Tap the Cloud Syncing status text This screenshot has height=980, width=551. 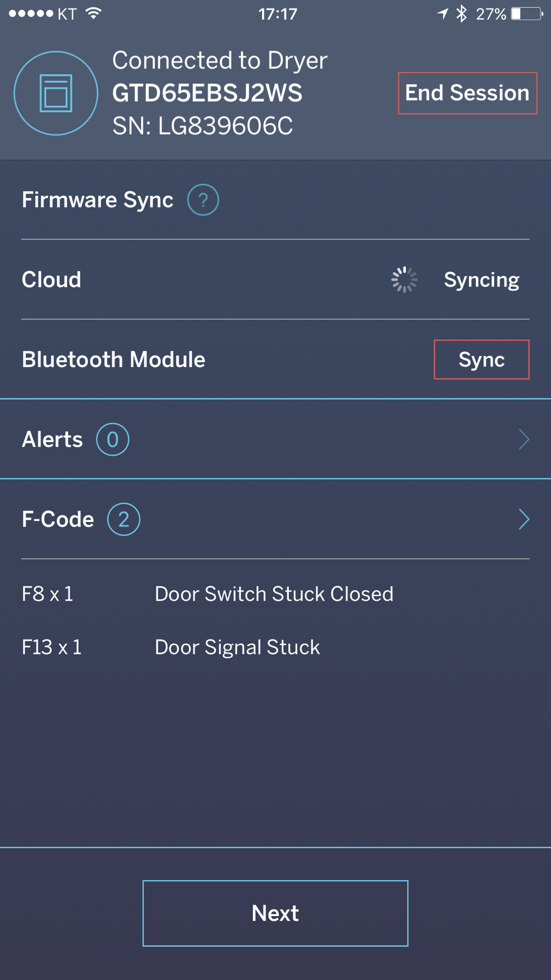[x=482, y=280]
